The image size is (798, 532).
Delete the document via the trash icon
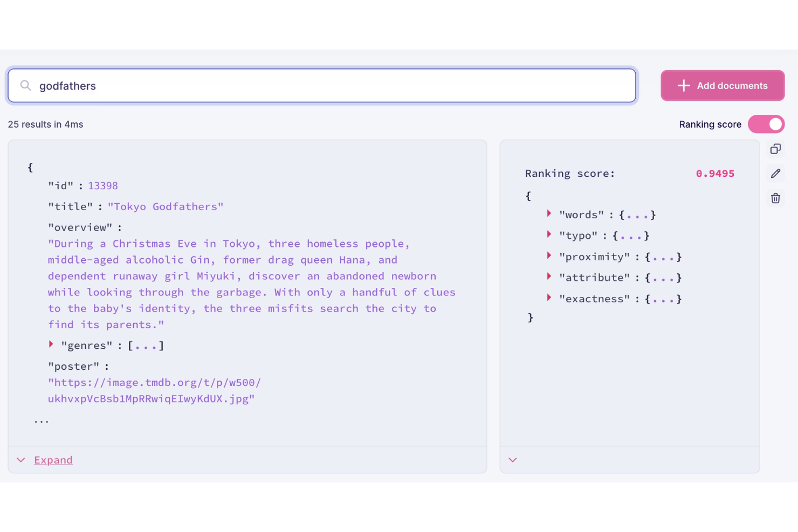point(775,198)
